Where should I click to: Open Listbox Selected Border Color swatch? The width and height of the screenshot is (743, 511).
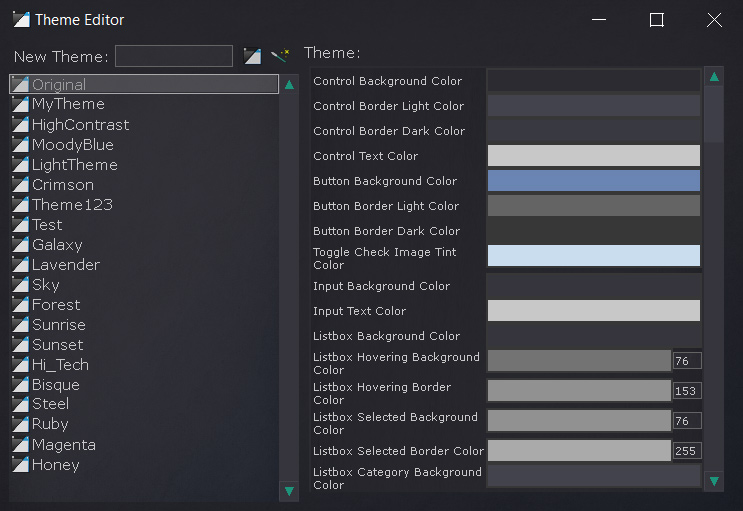tap(579, 450)
